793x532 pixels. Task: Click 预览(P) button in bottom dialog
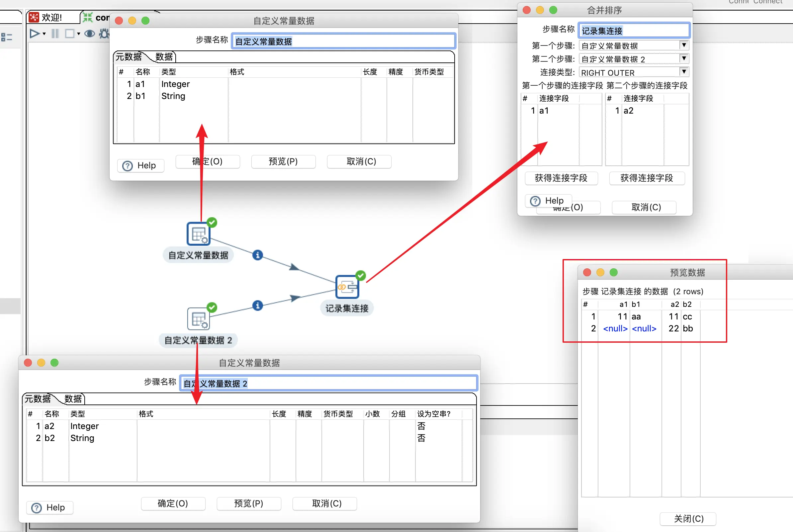(x=249, y=503)
